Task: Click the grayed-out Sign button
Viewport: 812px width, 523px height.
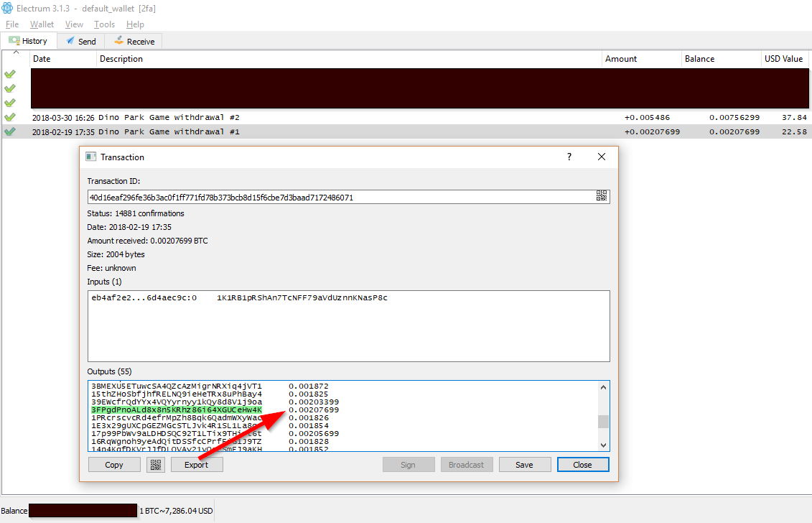Action: click(x=409, y=465)
